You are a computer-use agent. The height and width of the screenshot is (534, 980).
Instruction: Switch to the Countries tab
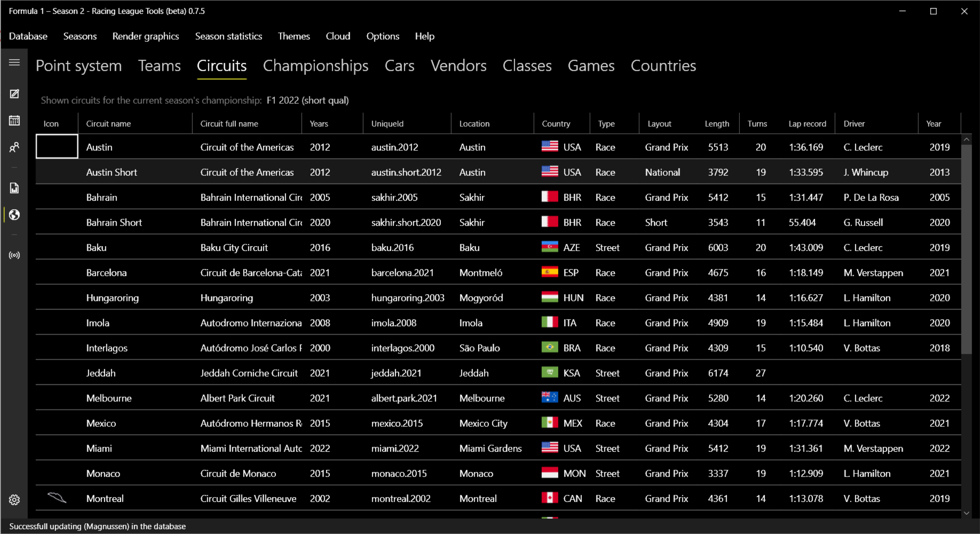(663, 66)
